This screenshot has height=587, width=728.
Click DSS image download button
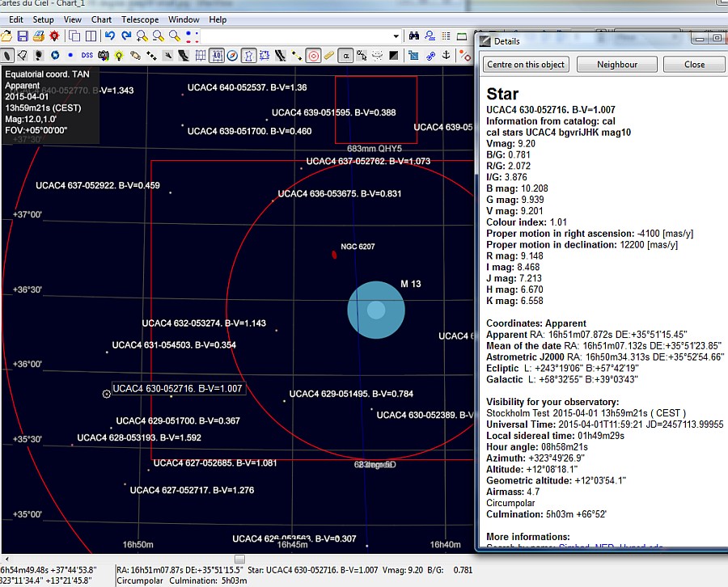click(87, 55)
